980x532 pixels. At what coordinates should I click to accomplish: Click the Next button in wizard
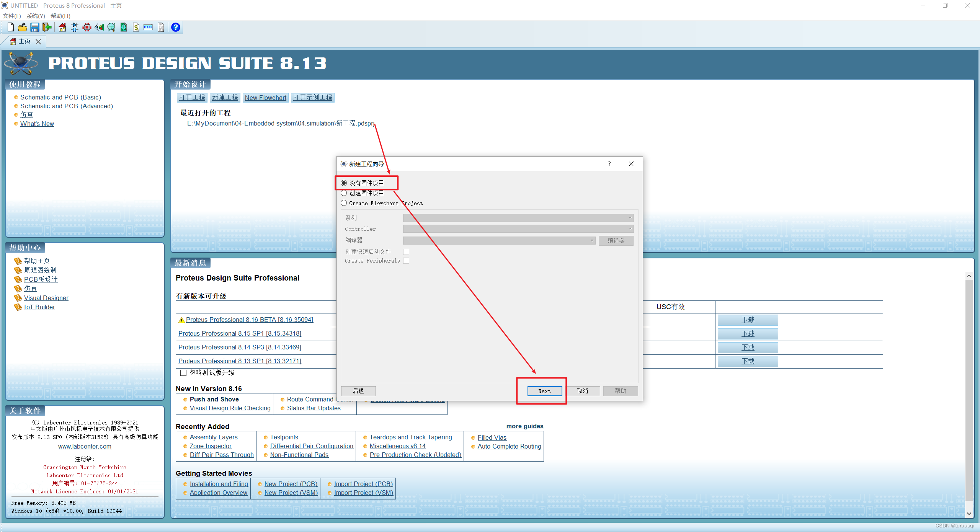544,391
